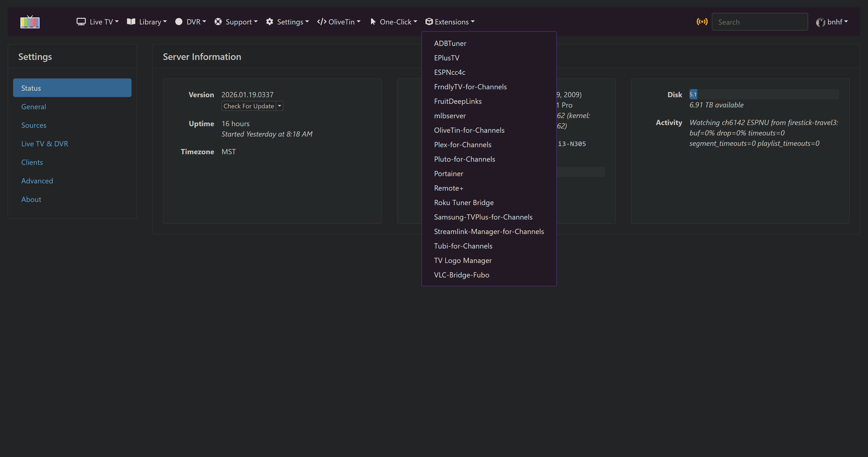Click the OliveTin code brackets icon

(x=321, y=21)
